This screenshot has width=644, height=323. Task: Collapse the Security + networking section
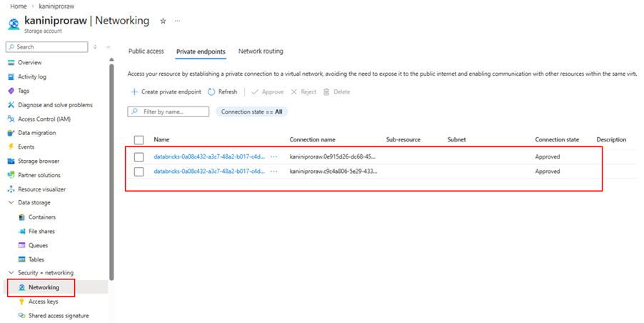click(x=11, y=273)
